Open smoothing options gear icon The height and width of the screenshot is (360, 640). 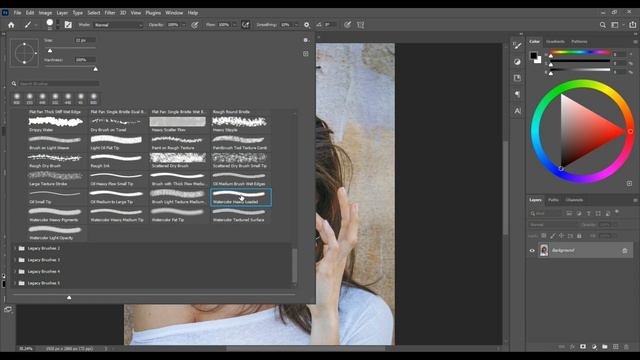click(x=307, y=25)
